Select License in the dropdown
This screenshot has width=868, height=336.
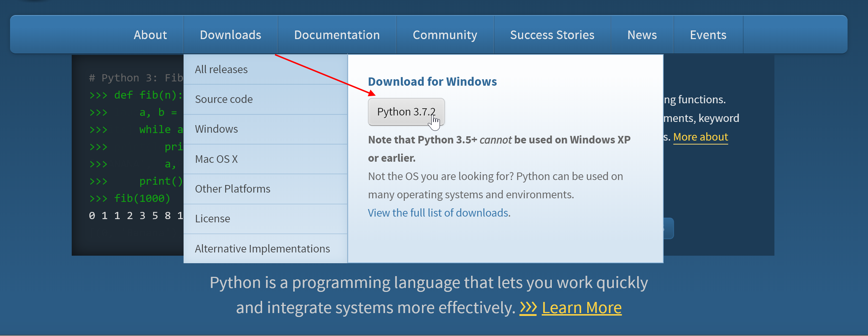pos(265,219)
